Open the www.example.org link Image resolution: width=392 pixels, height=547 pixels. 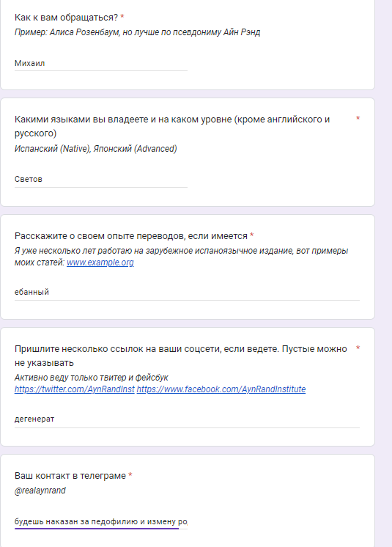tap(100, 263)
